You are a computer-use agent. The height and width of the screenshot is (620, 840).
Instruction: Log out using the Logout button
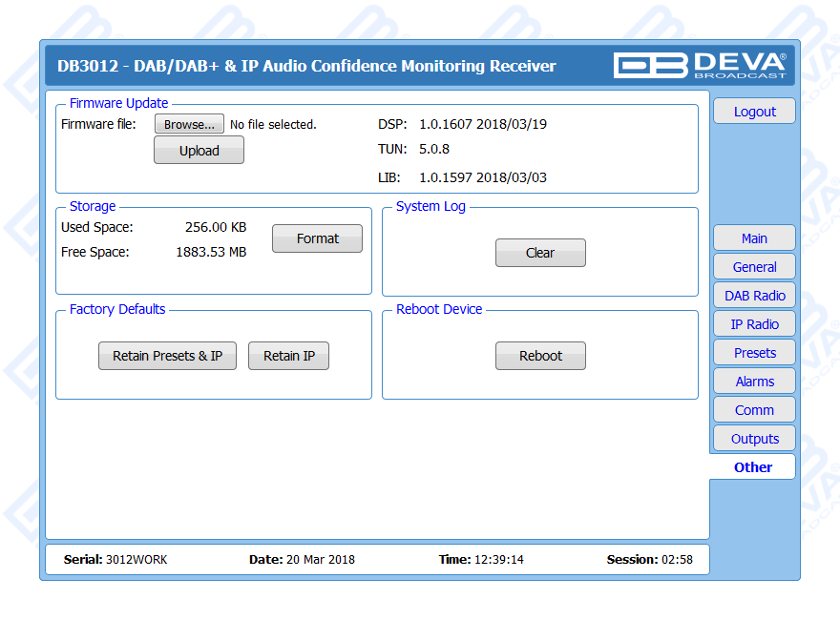pos(754,112)
